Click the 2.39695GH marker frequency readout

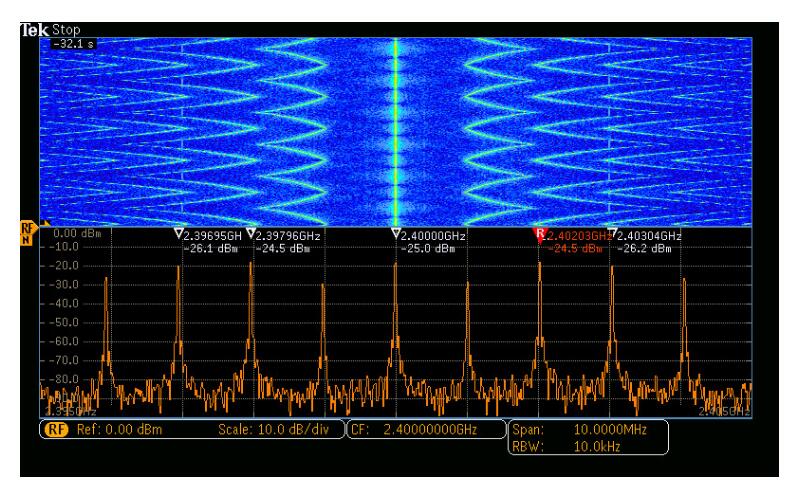(212, 236)
